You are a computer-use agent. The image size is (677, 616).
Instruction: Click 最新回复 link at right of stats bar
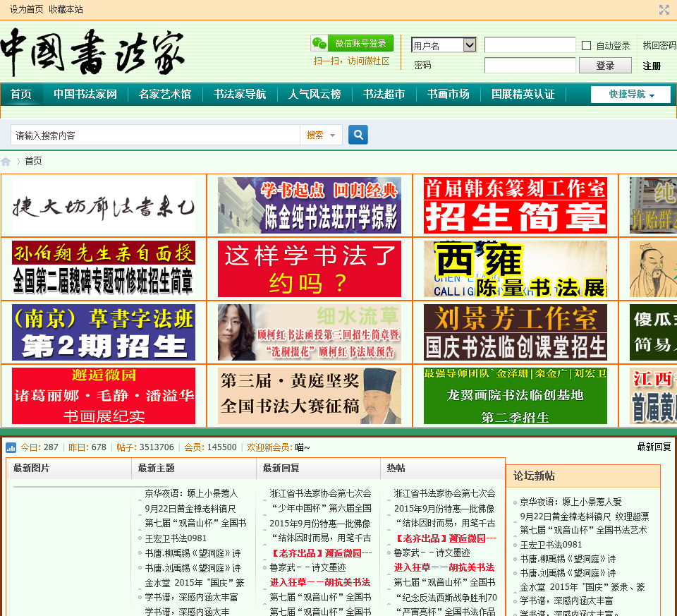pyautogui.click(x=654, y=447)
